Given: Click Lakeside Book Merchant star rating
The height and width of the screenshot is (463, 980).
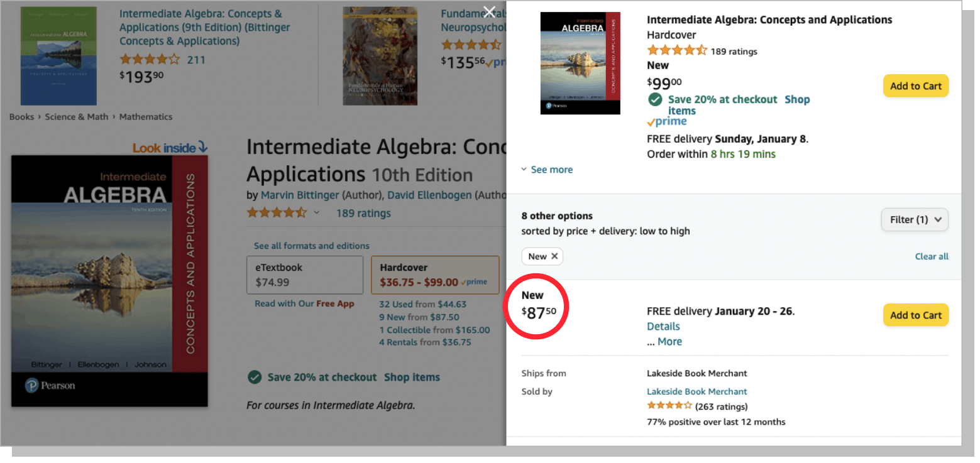Looking at the screenshot, I should click(669, 406).
